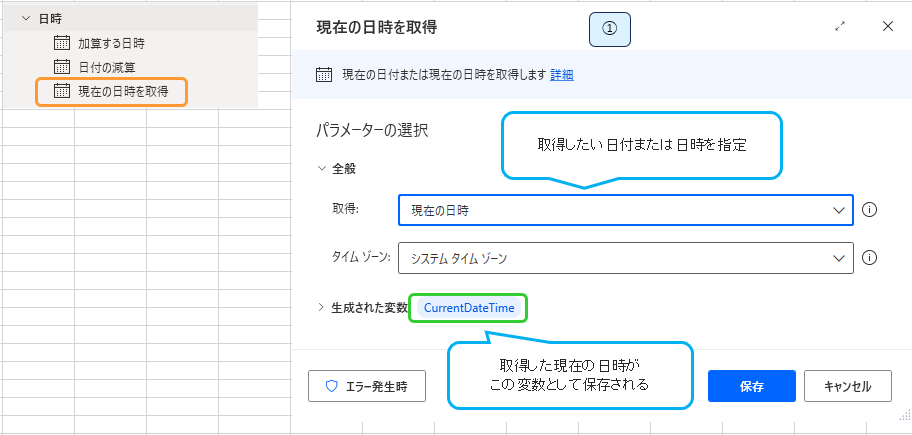Collapse the 全般 section
The image size is (912, 435).
(x=321, y=169)
